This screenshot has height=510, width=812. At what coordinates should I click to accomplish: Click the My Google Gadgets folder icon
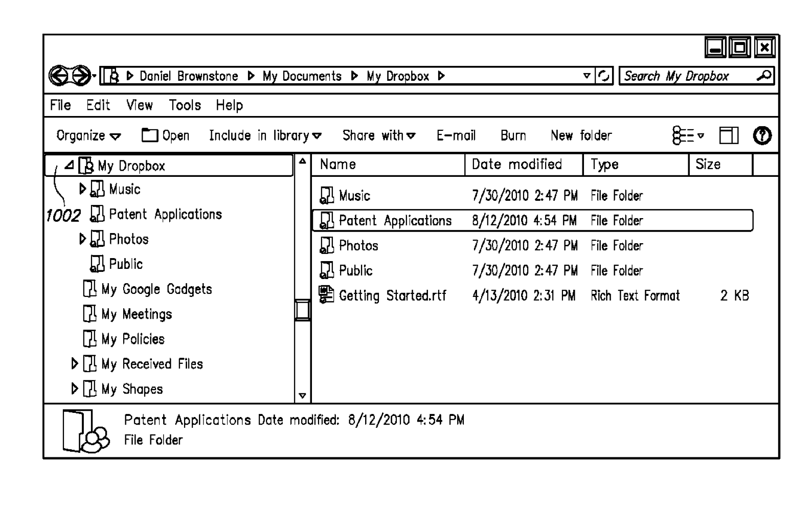click(x=89, y=289)
